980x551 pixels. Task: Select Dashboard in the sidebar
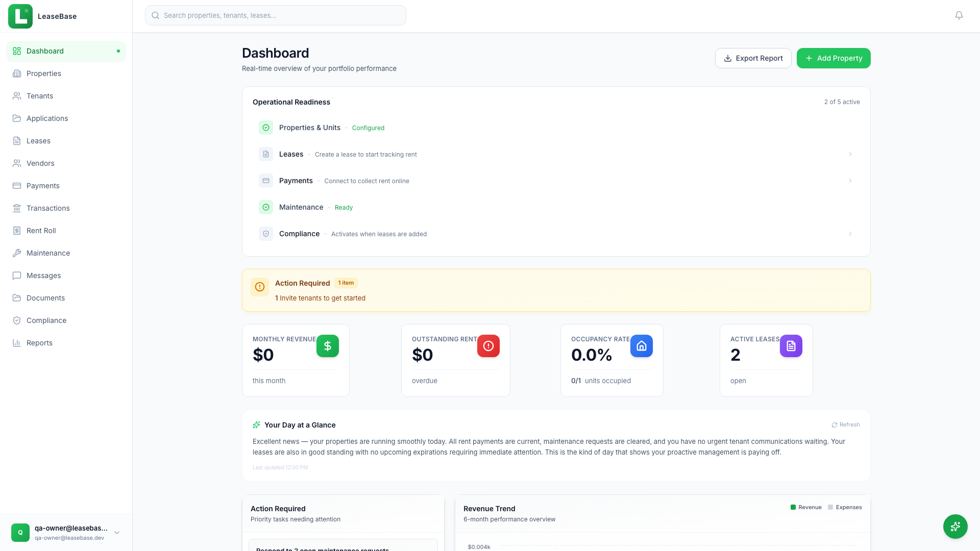click(x=66, y=51)
